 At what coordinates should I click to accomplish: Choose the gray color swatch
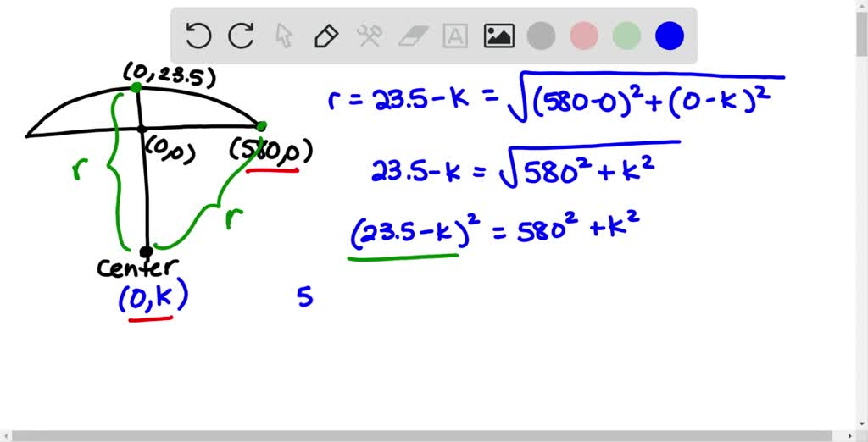[542, 36]
